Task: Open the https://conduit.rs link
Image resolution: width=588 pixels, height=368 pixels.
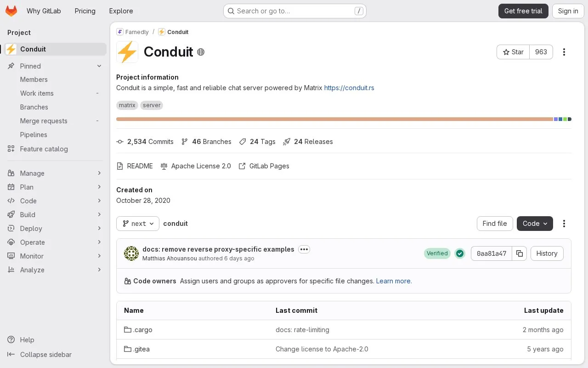Action: [x=349, y=88]
